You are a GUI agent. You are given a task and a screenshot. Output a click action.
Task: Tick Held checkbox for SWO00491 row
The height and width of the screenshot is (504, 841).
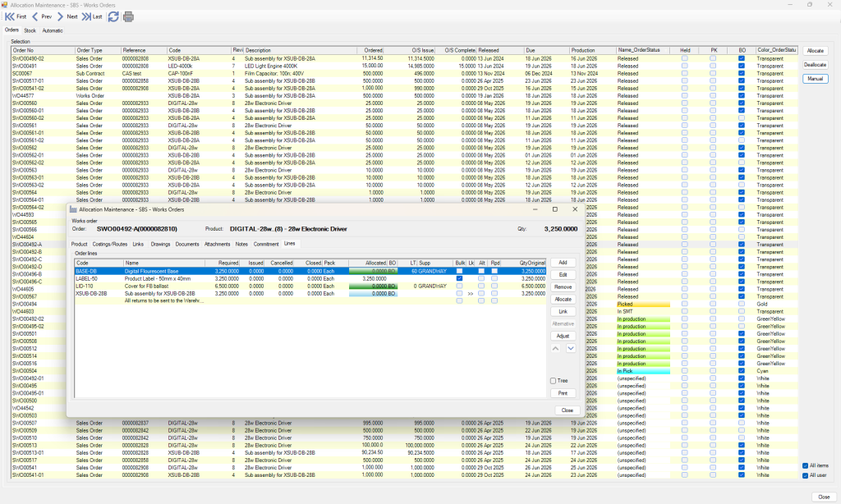coord(684,66)
